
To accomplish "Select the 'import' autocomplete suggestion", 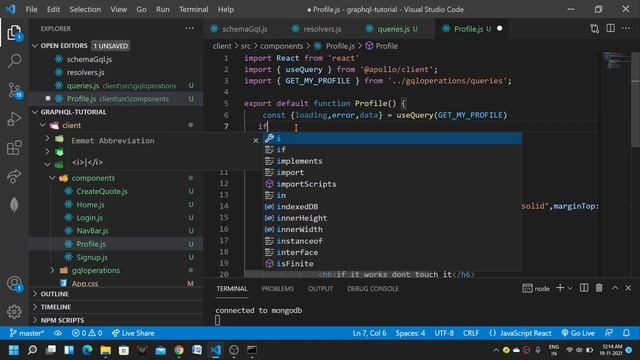I will pyautogui.click(x=392, y=172).
